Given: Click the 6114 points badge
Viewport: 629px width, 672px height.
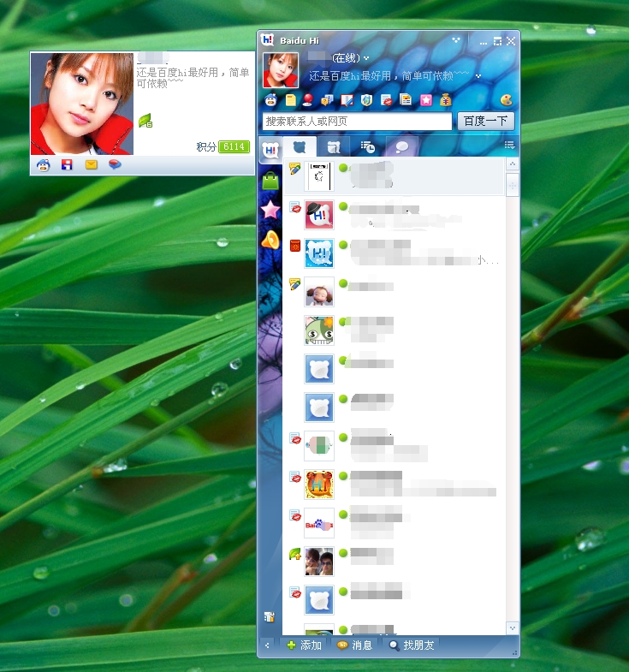Looking at the screenshot, I should (234, 146).
